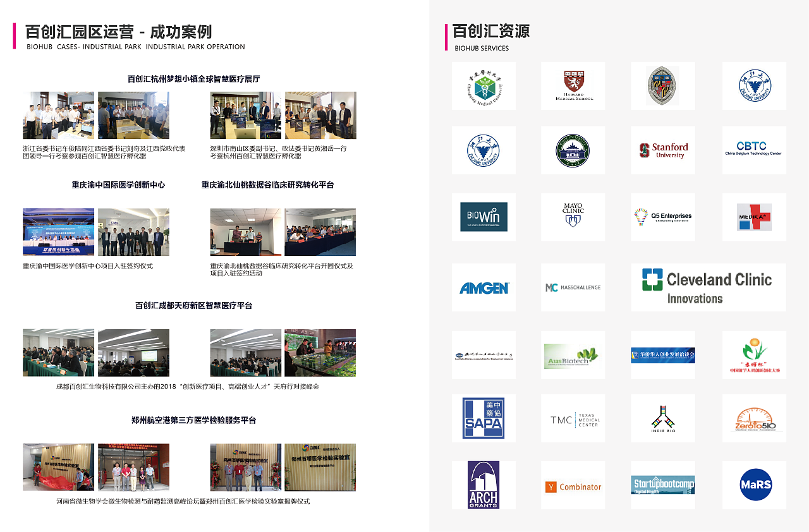Viewport: 809px width, 532px height.
Task: Select the caption starting 浙江省委书记车俊
Action: pyautogui.click(x=104, y=152)
